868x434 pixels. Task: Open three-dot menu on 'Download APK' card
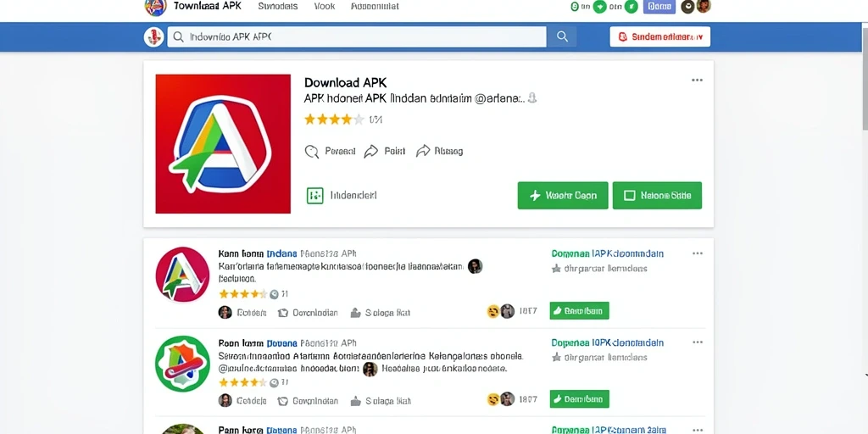pos(697,81)
